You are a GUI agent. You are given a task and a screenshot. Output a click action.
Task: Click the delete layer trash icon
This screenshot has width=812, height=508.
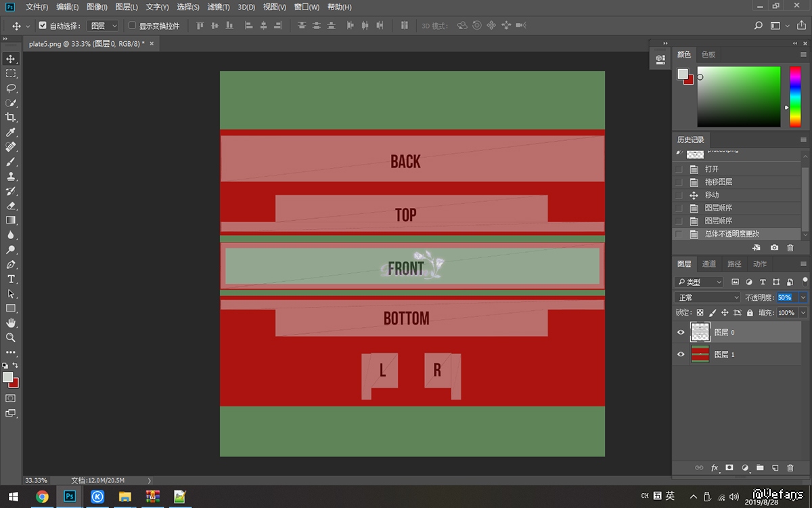pyautogui.click(x=790, y=467)
